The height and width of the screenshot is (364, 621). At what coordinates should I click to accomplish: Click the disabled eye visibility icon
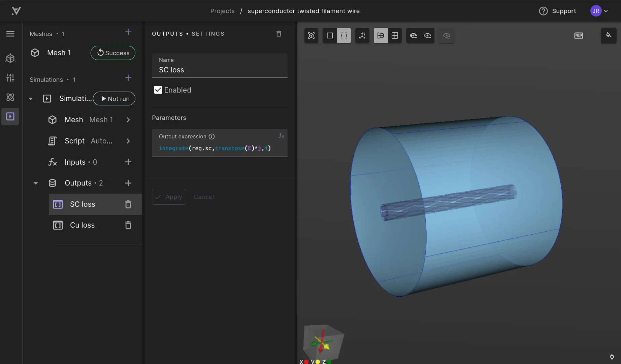click(x=447, y=36)
